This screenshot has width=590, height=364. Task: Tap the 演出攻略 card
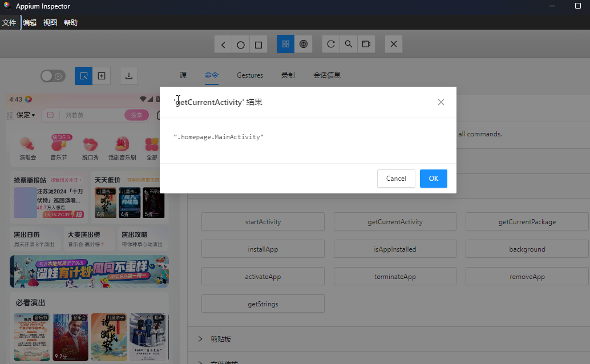coord(142,239)
